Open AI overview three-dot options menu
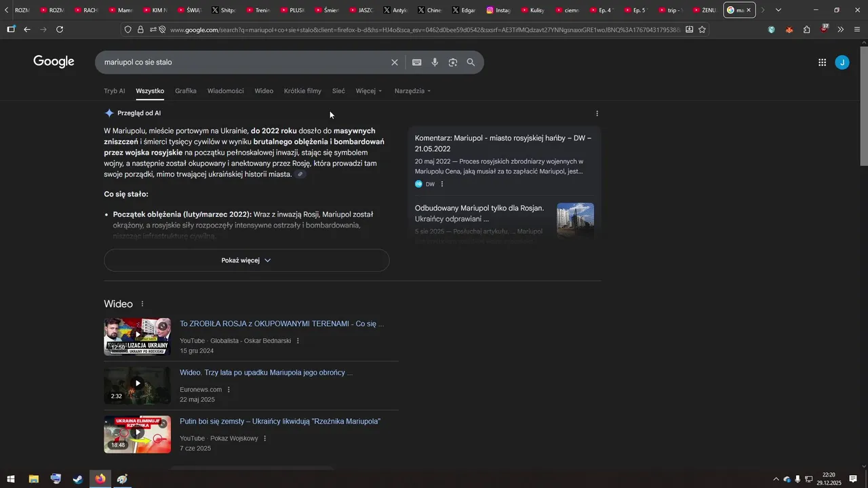Image resolution: width=868 pixels, height=488 pixels. (x=597, y=113)
